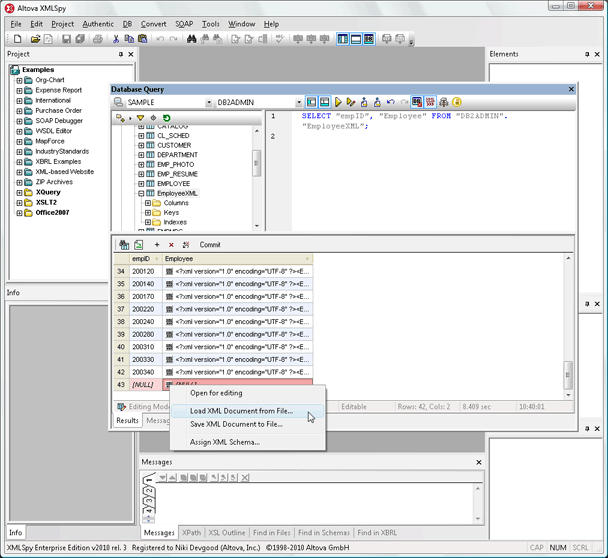Expand the Columns folder under EmployeeXML

pos(148,203)
